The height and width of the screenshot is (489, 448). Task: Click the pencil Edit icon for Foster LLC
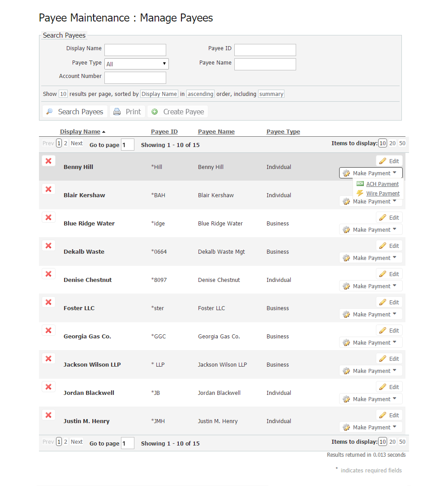[x=383, y=303]
